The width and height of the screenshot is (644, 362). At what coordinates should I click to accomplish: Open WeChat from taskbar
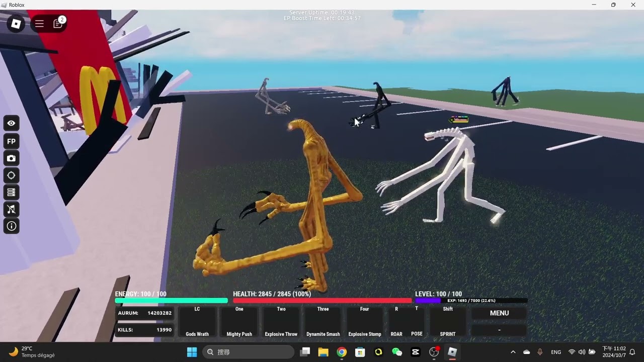pyautogui.click(x=397, y=352)
